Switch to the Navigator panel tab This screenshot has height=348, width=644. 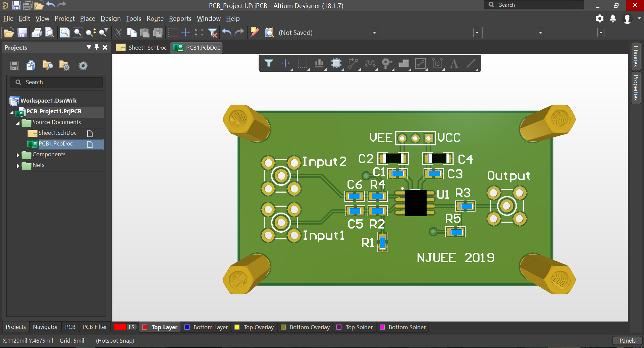click(45, 327)
